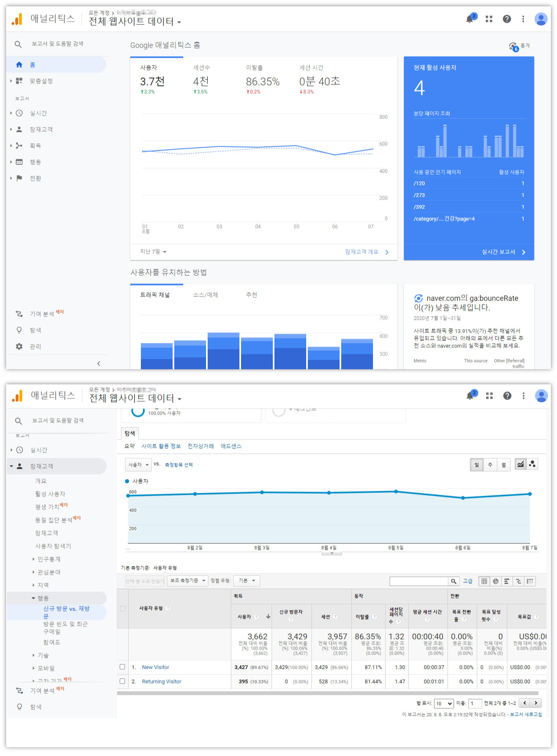Click the help question mark in the lower header

[507, 396]
